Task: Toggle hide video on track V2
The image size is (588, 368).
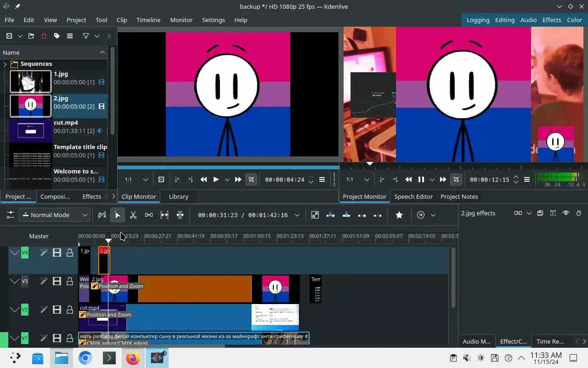Action: [57, 310]
